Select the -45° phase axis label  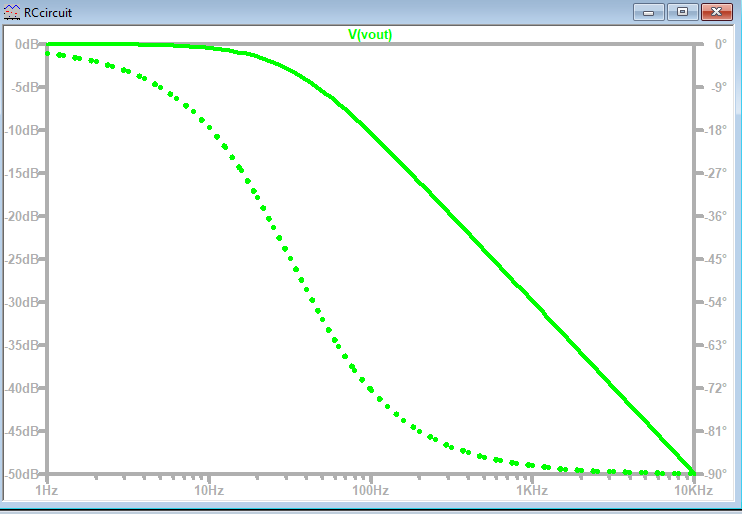pos(714,259)
